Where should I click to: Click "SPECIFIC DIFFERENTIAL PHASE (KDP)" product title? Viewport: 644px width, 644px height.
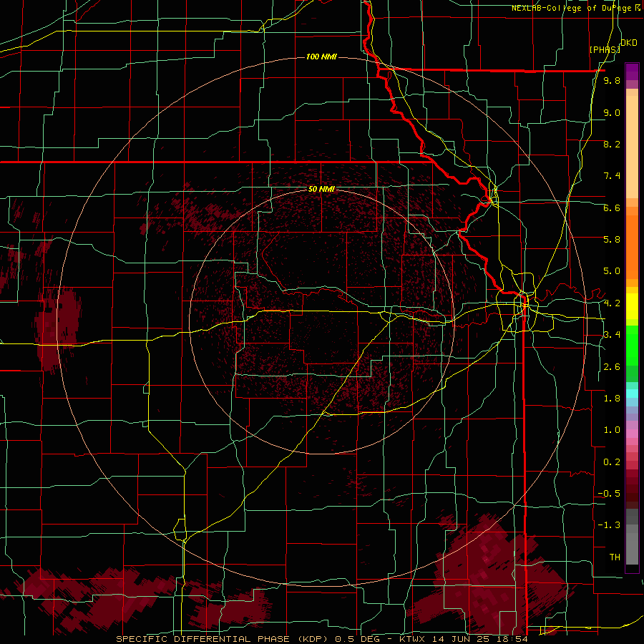223,639
